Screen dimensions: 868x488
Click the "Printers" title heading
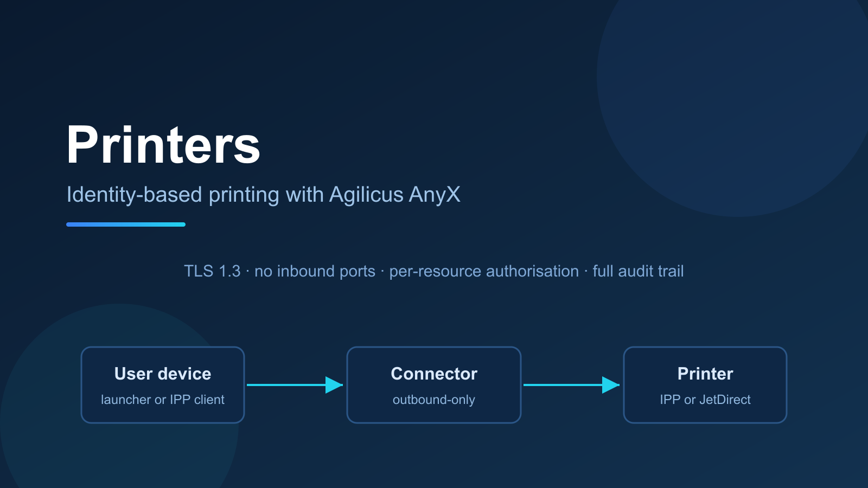[163, 145]
